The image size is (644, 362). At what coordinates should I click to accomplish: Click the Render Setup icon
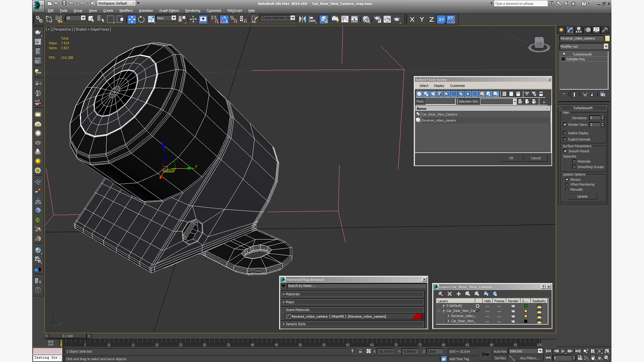[377, 19]
